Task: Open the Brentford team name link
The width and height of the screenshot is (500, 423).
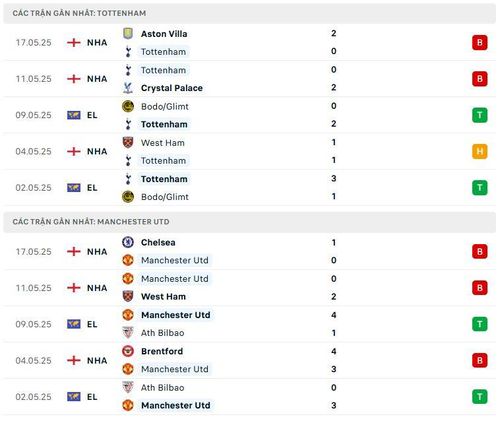Action: pyautogui.click(x=162, y=351)
